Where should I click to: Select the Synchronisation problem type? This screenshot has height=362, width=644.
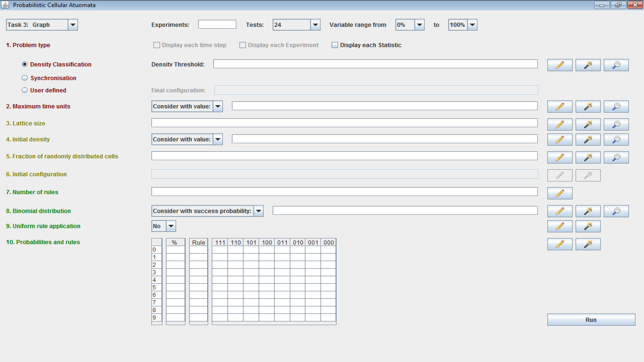pyautogui.click(x=25, y=78)
